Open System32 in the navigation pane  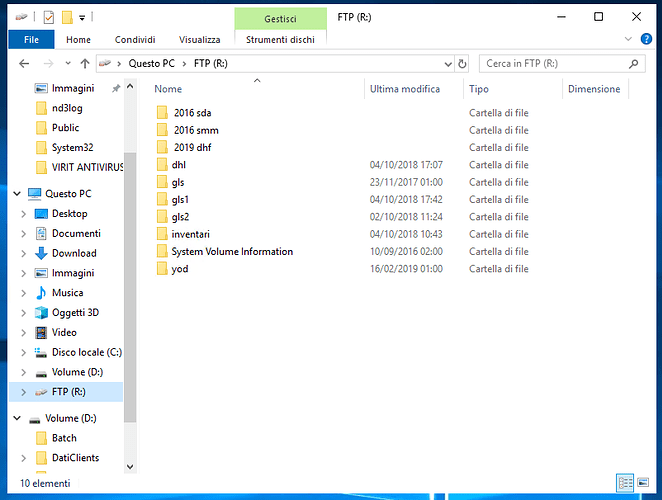tap(73, 148)
